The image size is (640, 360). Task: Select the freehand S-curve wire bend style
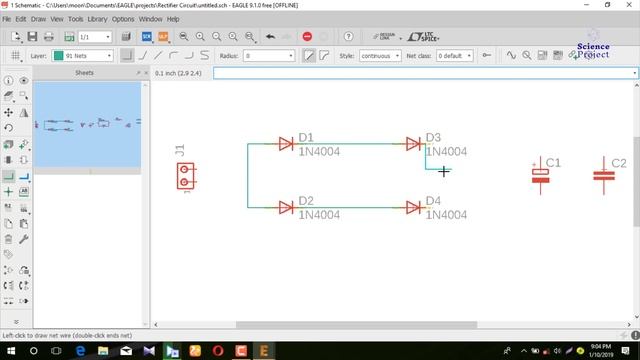[204, 55]
